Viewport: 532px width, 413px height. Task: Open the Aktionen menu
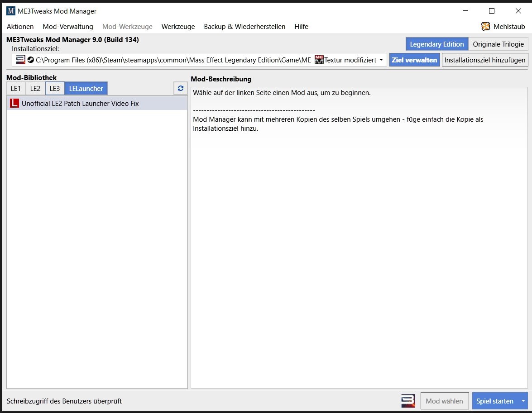point(20,26)
